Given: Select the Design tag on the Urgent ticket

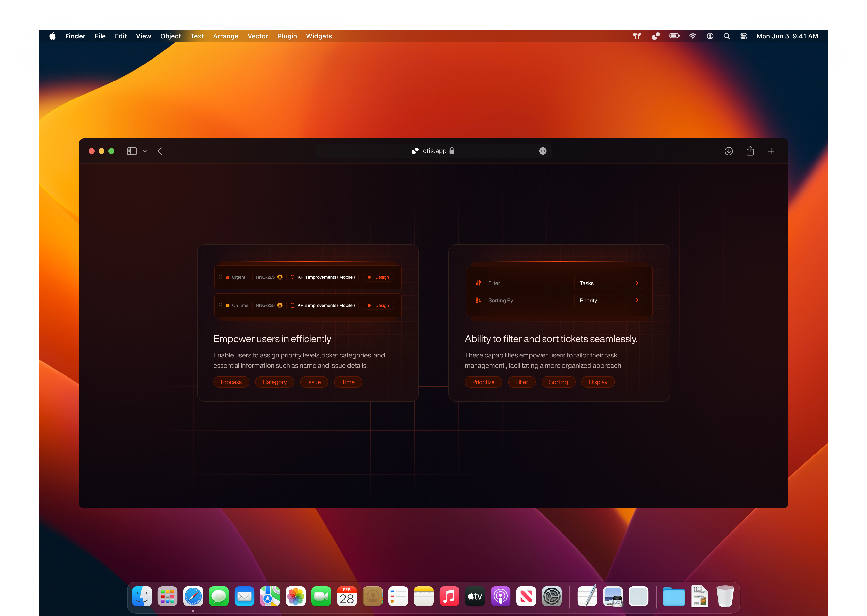Looking at the screenshot, I should 378,277.
